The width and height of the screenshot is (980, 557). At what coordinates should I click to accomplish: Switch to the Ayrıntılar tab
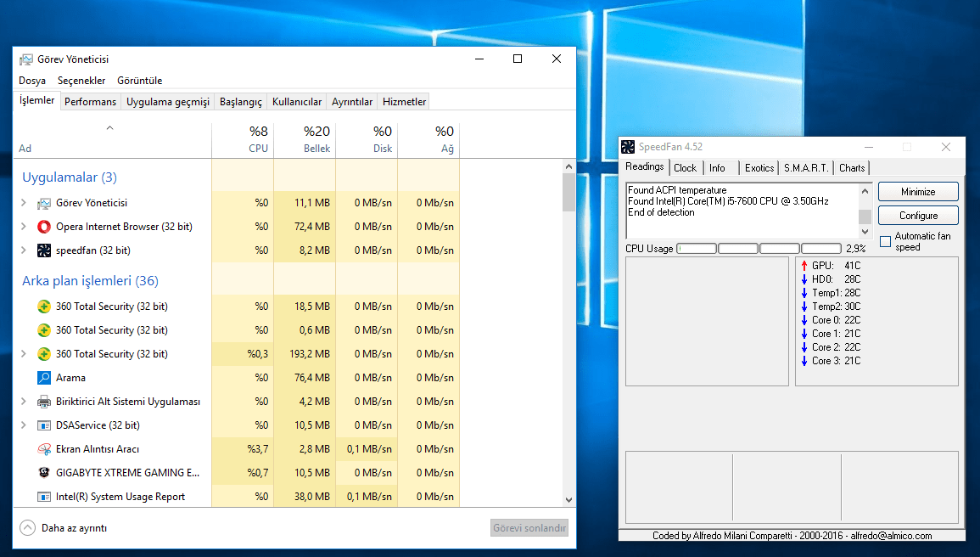coord(352,102)
